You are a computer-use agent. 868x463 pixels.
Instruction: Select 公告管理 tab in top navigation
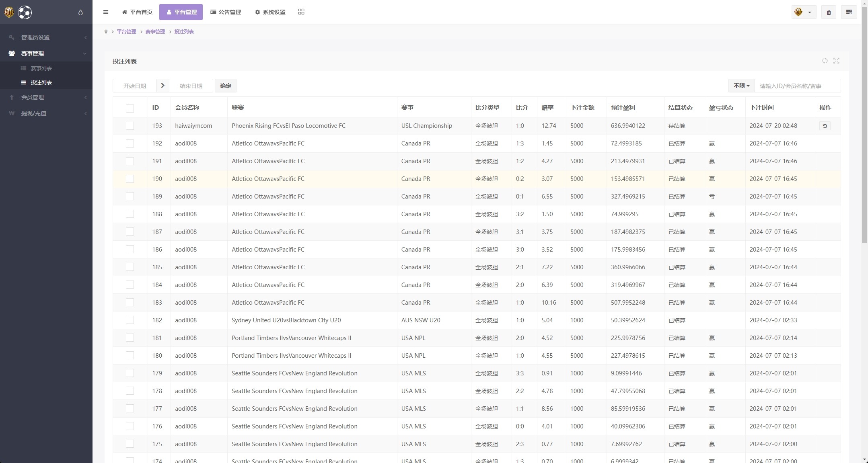[x=227, y=12]
